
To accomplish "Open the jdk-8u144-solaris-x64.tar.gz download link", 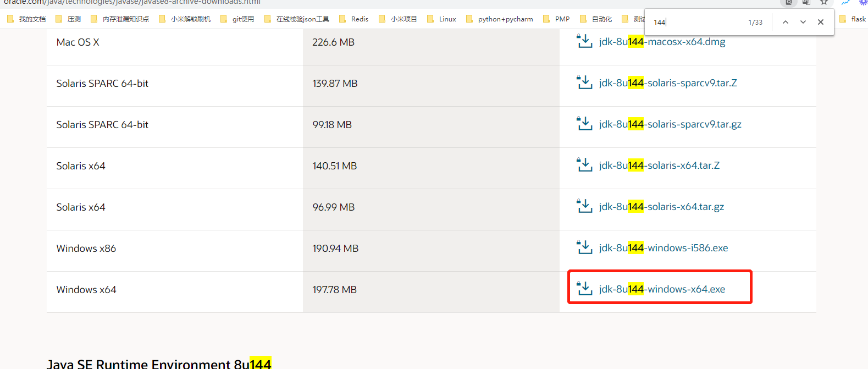I will click(x=661, y=207).
